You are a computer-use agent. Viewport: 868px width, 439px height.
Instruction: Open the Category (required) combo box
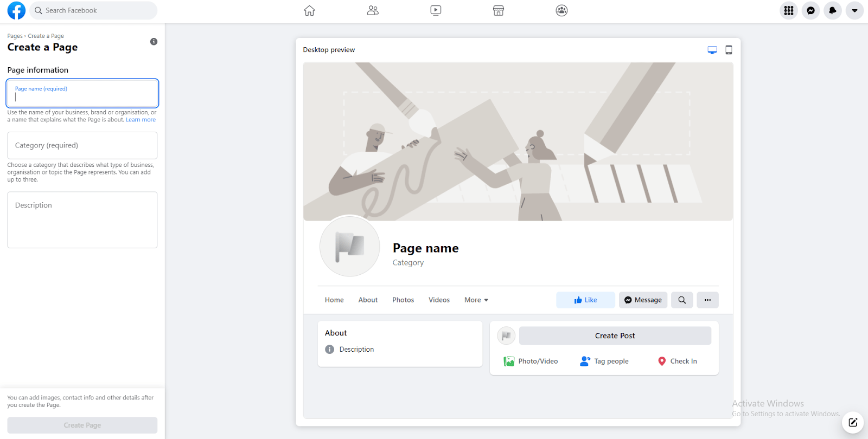pos(82,145)
